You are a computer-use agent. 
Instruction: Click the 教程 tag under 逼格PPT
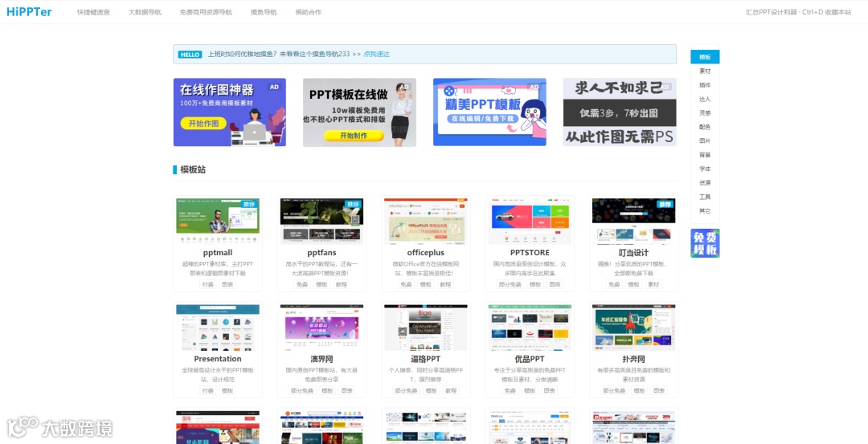coord(451,390)
